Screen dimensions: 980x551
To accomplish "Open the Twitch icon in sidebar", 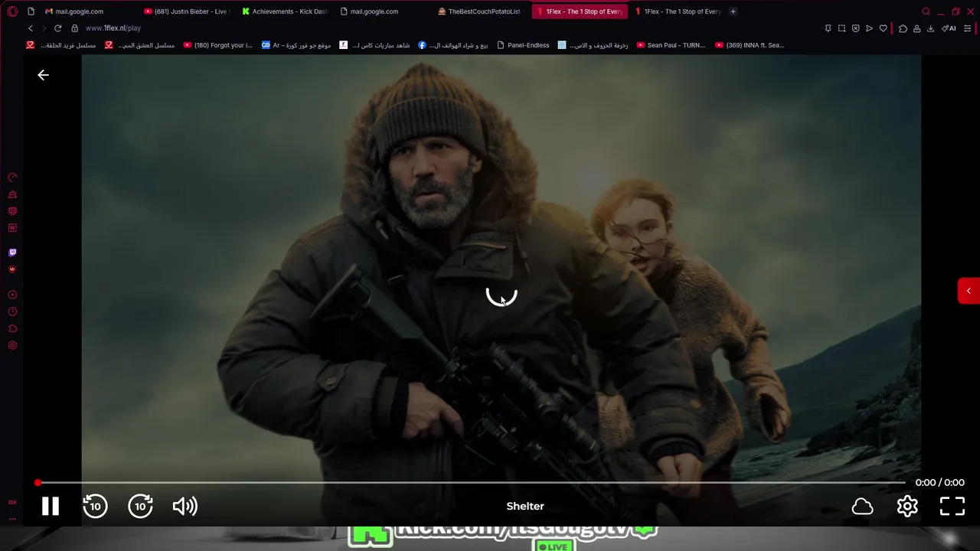I will 12,253.
